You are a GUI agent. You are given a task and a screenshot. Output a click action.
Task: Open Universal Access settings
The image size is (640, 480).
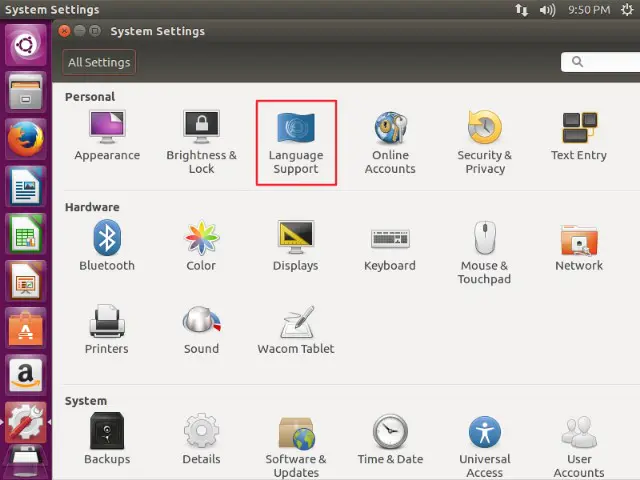point(484,446)
